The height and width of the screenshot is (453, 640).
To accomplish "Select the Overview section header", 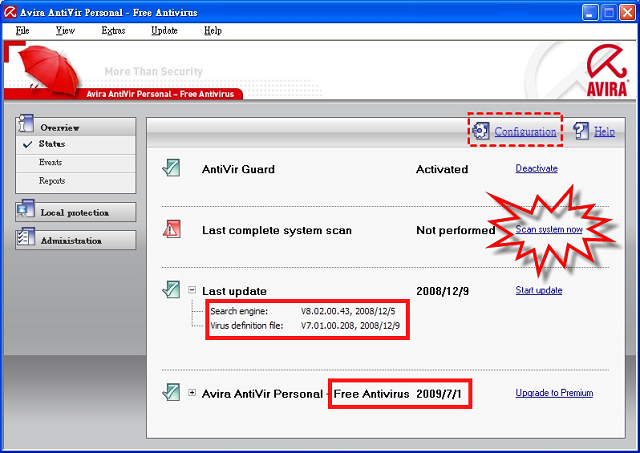I will (76, 127).
